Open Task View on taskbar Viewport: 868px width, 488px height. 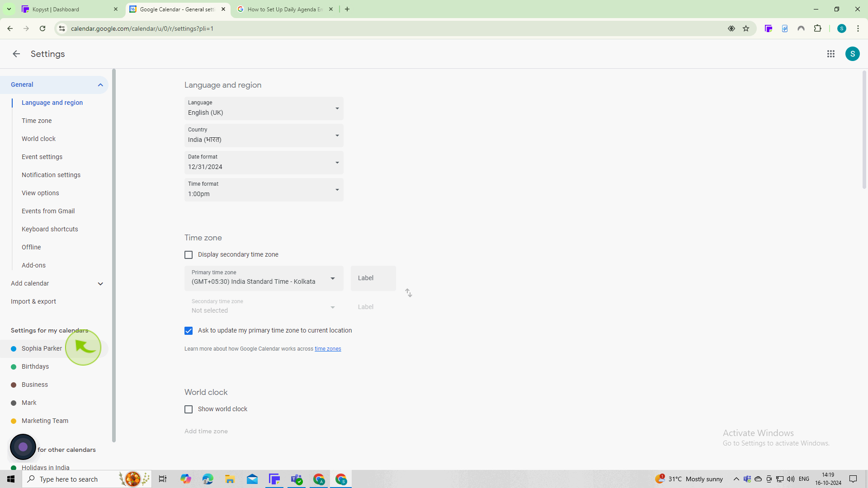pyautogui.click(x=163, y=479)
